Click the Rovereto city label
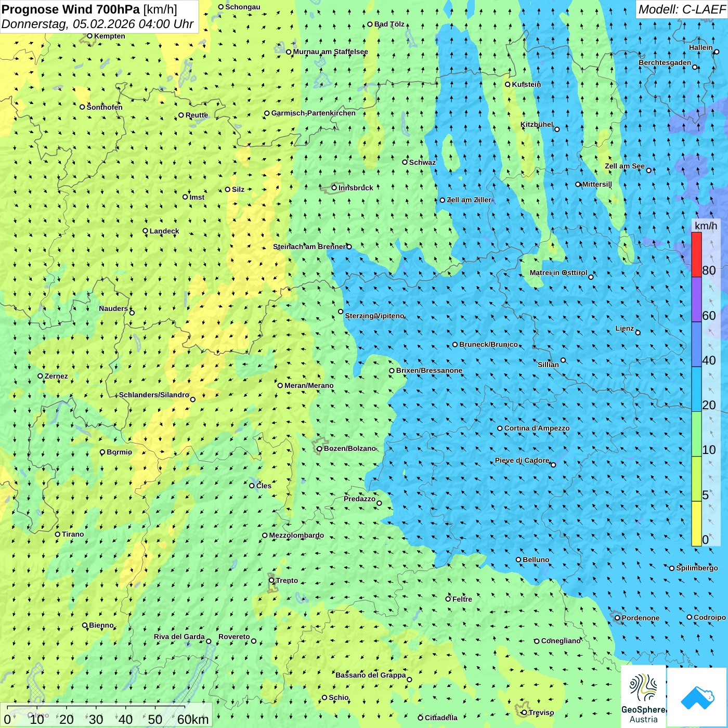This screenshot has height=728, width=728. [x=234, y=636]
